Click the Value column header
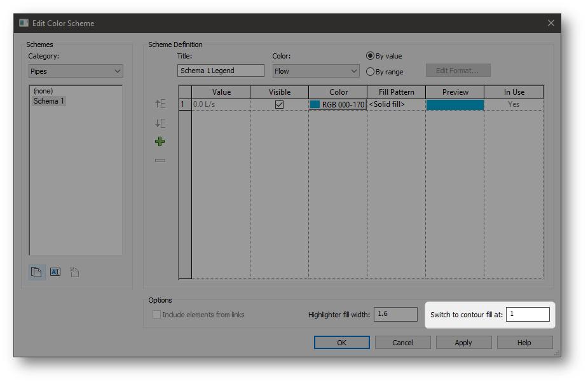The height and width of the screenshot is (384, 588). [221, 92]
